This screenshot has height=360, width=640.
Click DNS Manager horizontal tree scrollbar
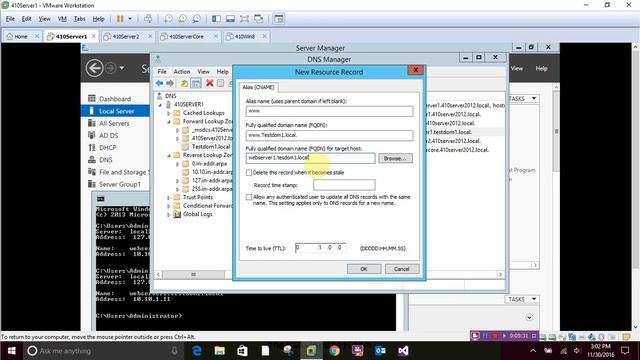193,275
